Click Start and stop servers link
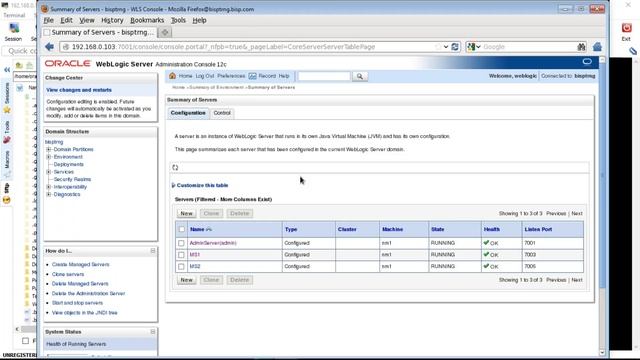Viewport: 640px width, 360px height. (x=77, y=303)
